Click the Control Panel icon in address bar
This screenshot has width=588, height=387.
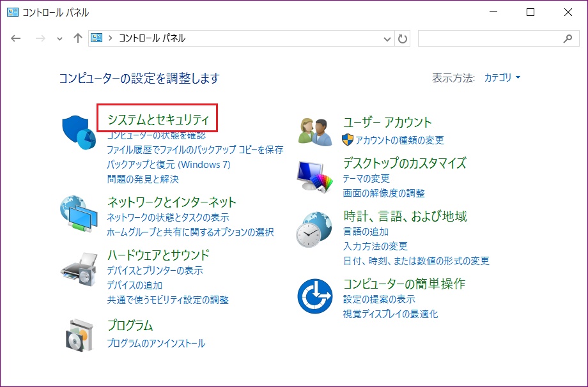point(97,38)
